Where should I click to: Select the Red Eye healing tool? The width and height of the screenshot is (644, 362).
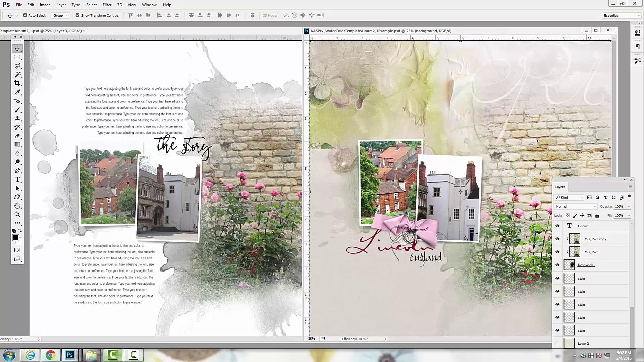click(17, 101)
